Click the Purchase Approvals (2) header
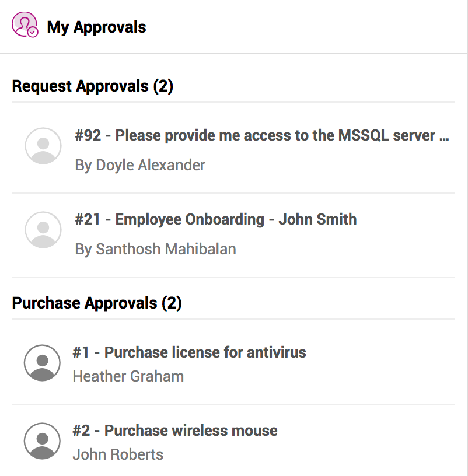The width and height of the screenshot is (468, 476). (x=97, y=303)
